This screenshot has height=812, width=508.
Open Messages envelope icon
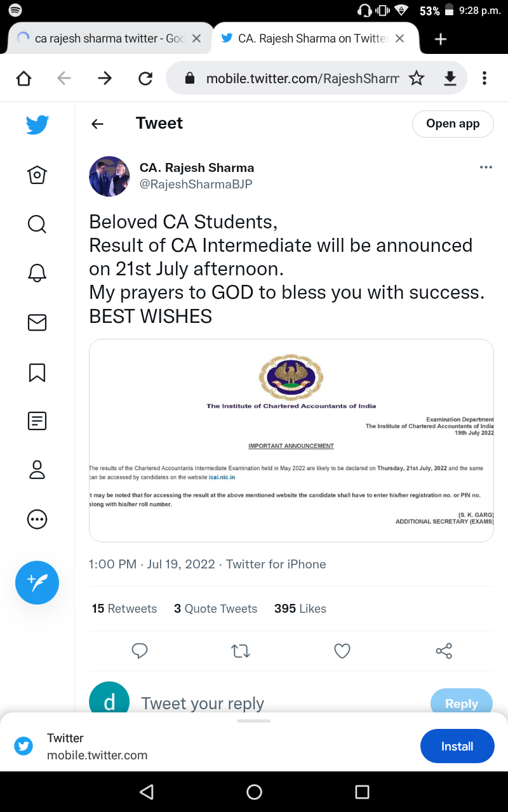coord(37,323)
